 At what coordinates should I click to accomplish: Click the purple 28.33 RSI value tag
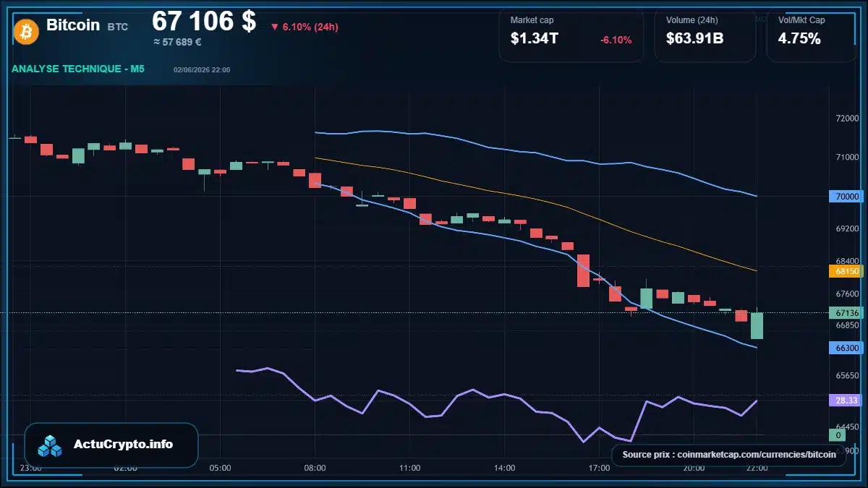(846, 400)
